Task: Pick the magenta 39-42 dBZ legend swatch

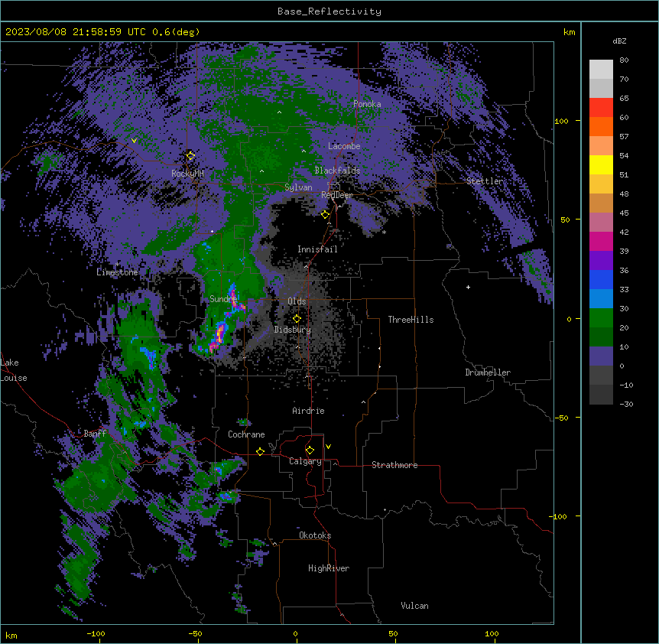Action: click(x=601, y=241)
